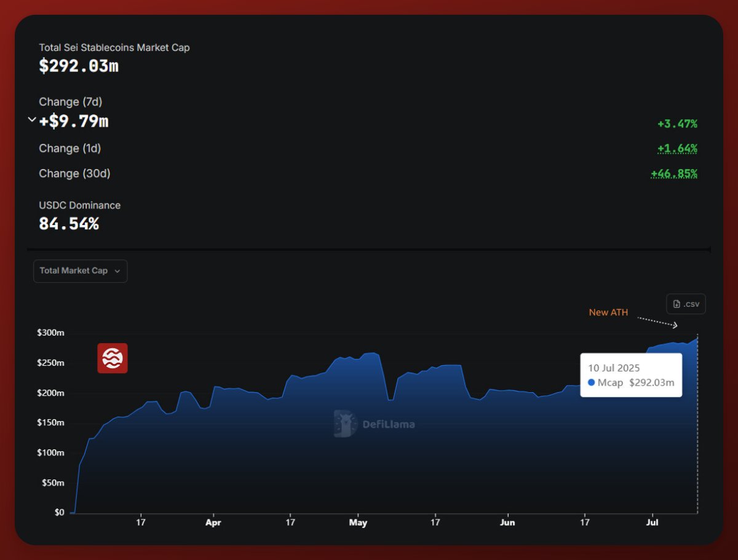Click the $150m y-axis label
Screen dimensions: 738x560
tap(52, 422)
